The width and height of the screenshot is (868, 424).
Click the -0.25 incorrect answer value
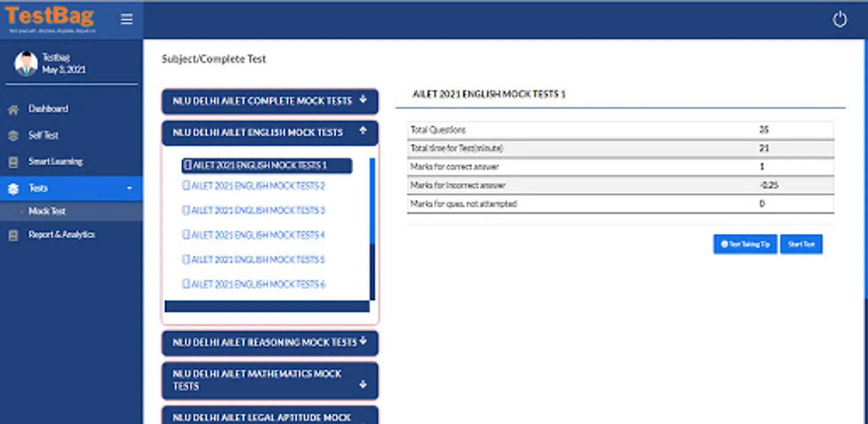pyautogui.click(x=769, y=185)
